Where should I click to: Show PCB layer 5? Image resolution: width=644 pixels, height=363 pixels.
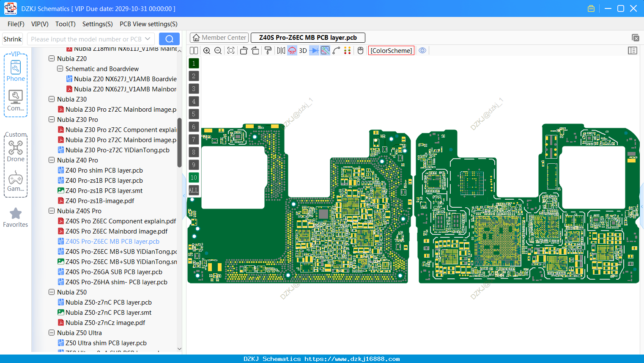(194, 114)
